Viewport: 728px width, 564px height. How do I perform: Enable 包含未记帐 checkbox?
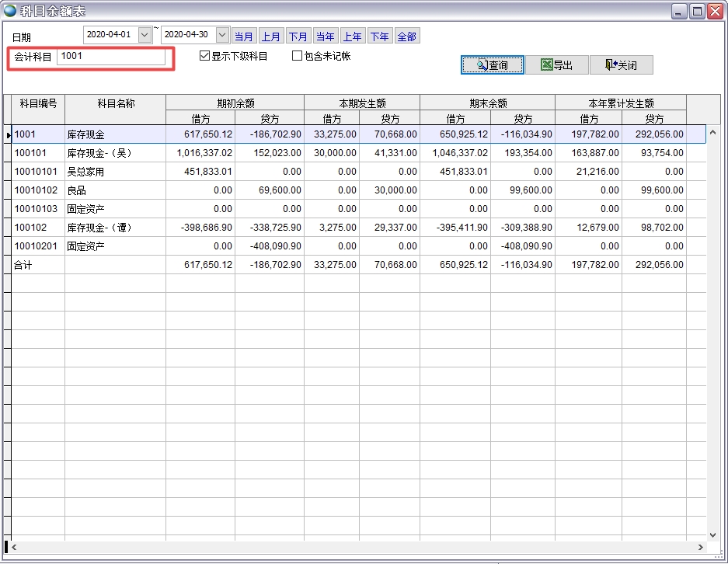click(297, 56)
